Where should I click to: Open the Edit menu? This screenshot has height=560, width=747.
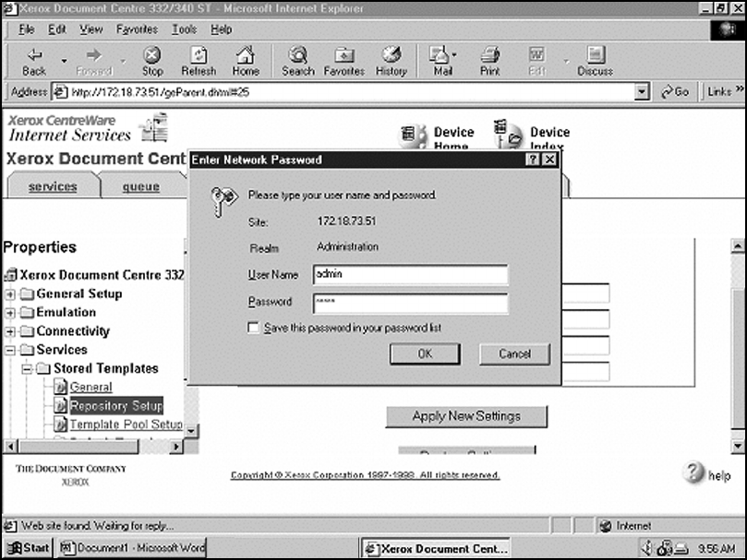point(56,30)
